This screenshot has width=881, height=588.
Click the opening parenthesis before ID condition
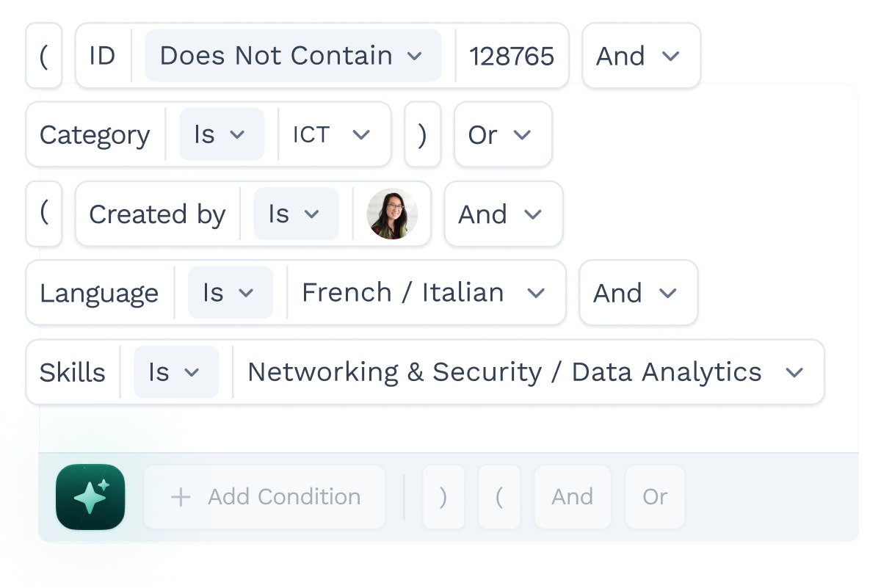tap(44, 56)
